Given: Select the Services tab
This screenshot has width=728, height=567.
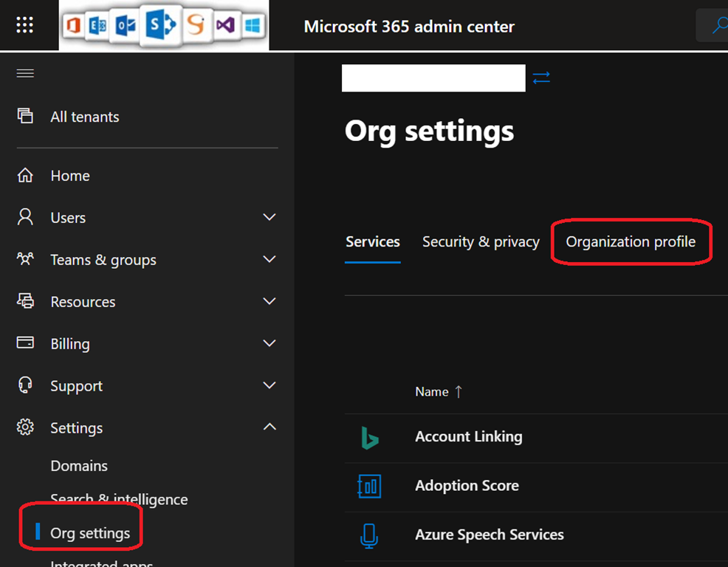Looking at the screenshot, I should (x=373, y=242).
